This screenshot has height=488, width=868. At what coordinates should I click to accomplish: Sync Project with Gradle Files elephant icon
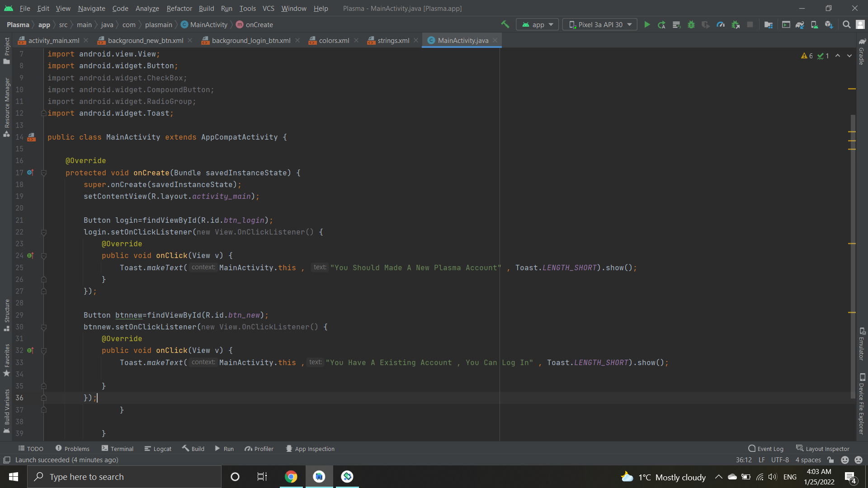click(800, 24)
